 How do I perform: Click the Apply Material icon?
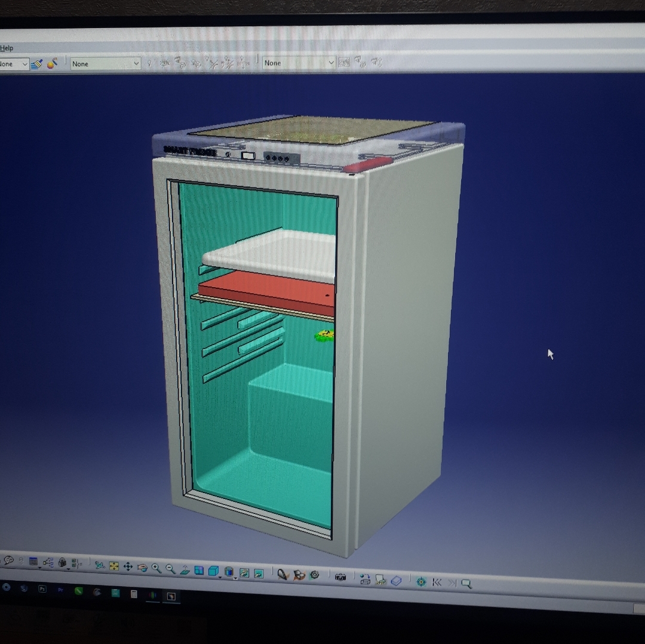[282, 574]
